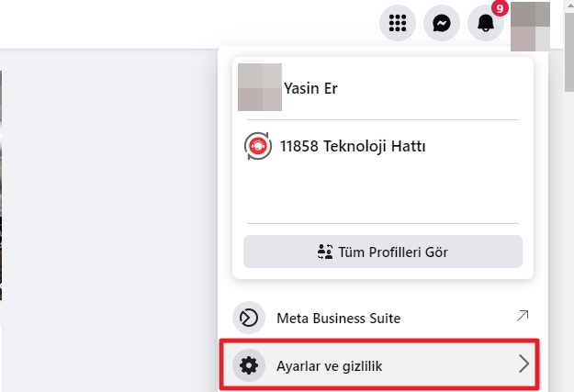Open the notifications bell

point(486,23)
